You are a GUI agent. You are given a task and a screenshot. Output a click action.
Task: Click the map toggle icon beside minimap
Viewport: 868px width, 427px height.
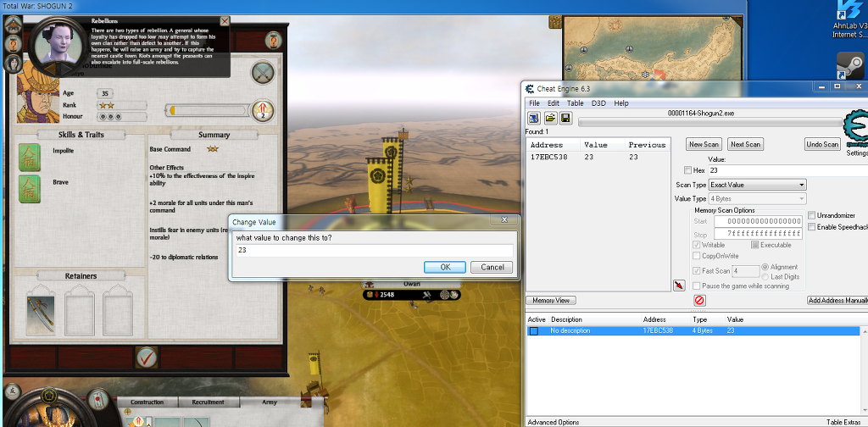tap(555, 22)
